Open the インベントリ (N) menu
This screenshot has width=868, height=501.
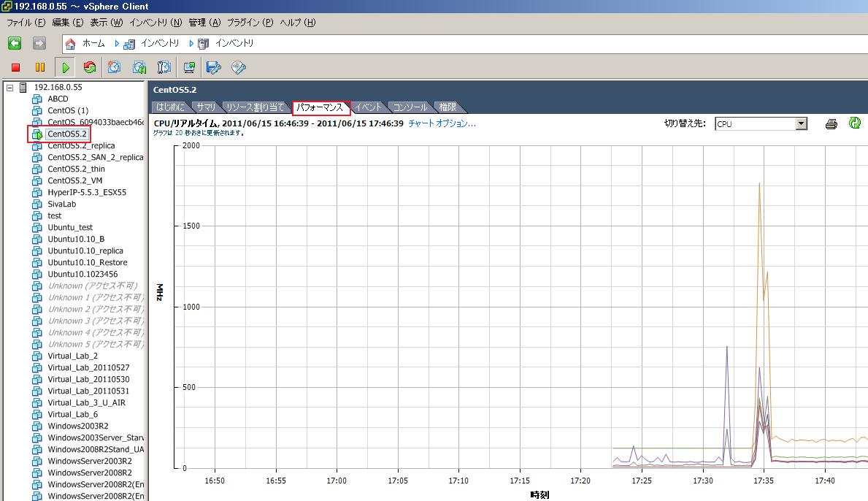(x=155, y=22)
